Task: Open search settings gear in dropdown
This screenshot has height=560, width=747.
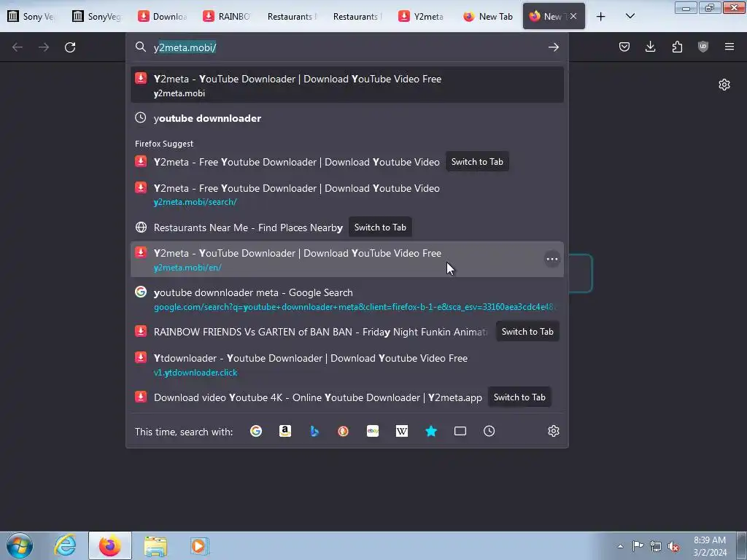Action: (x=553, y=431)
